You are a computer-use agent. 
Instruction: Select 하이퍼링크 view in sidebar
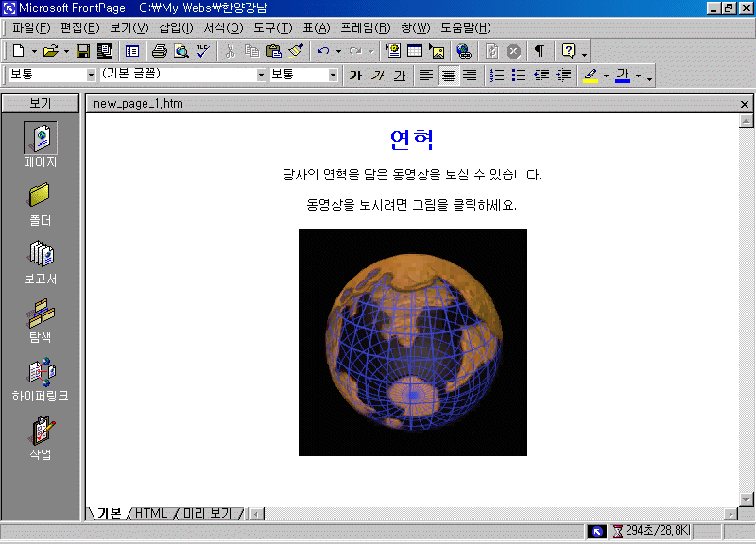click(41, 380)
